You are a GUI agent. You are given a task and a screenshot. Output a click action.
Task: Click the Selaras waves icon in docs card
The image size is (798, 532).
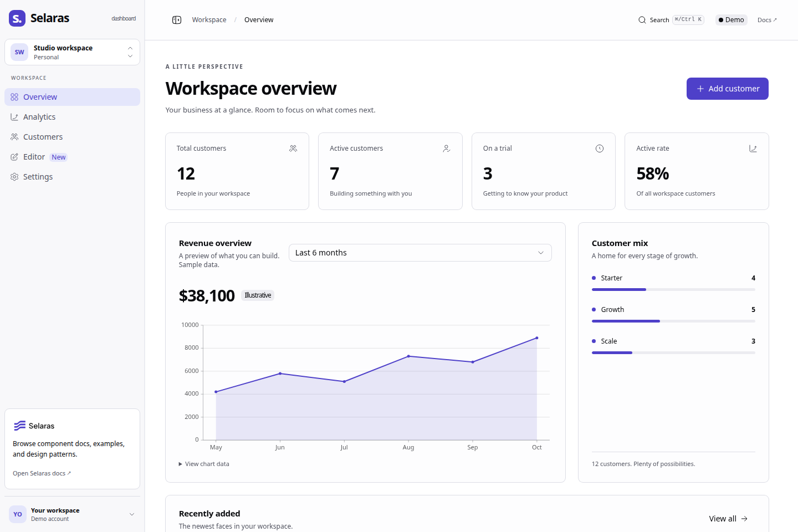[19, 426]
